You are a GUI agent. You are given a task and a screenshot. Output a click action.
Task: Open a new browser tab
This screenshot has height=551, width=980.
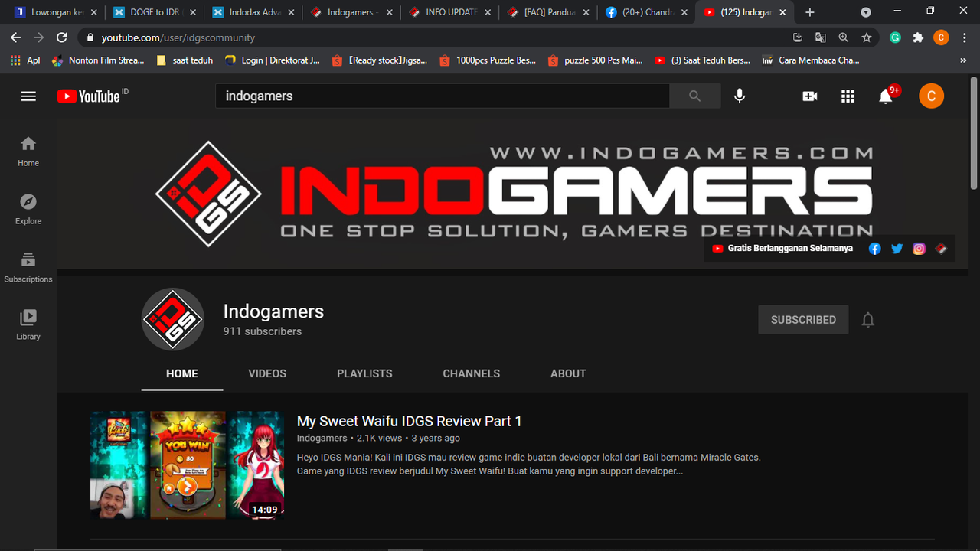(810, 12)
